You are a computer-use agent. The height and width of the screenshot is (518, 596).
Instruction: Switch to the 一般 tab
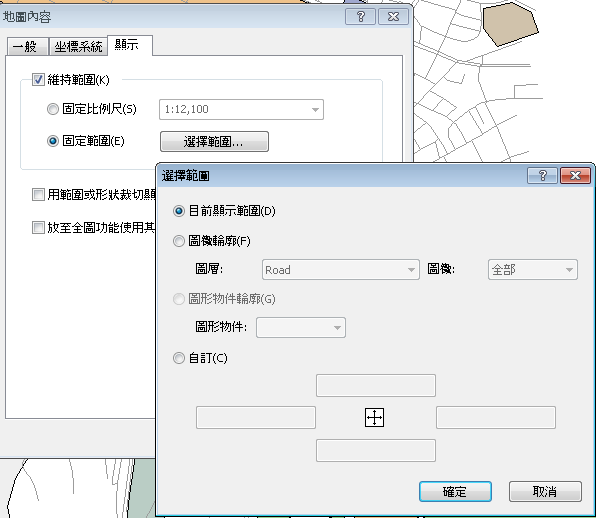click(27, 47)
